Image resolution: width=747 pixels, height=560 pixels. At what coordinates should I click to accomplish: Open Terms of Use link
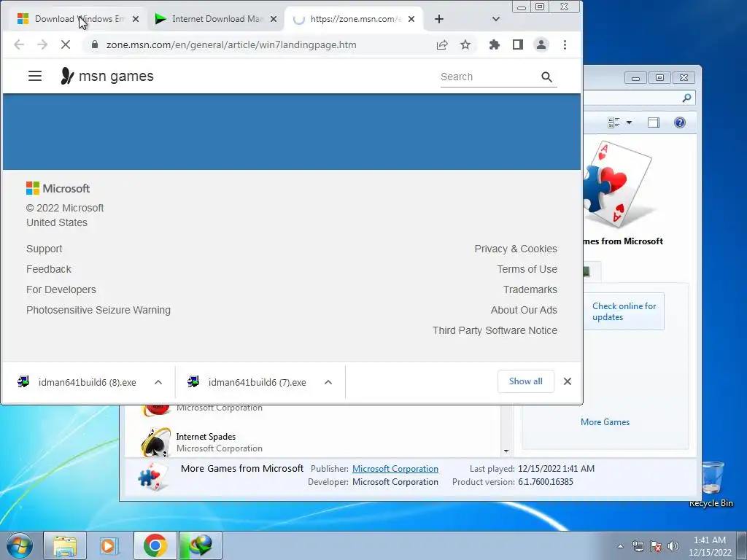pos(527,269)
